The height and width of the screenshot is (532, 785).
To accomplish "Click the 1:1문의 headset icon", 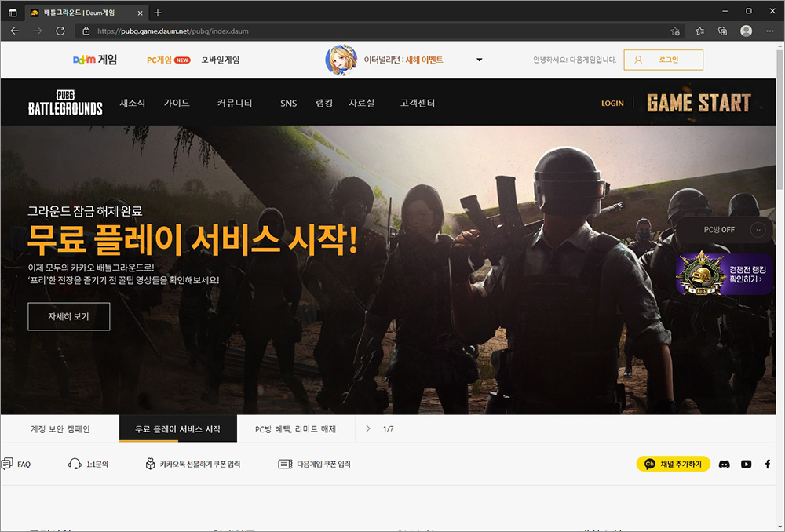I will pyautogui.click(x=74, y=464).
